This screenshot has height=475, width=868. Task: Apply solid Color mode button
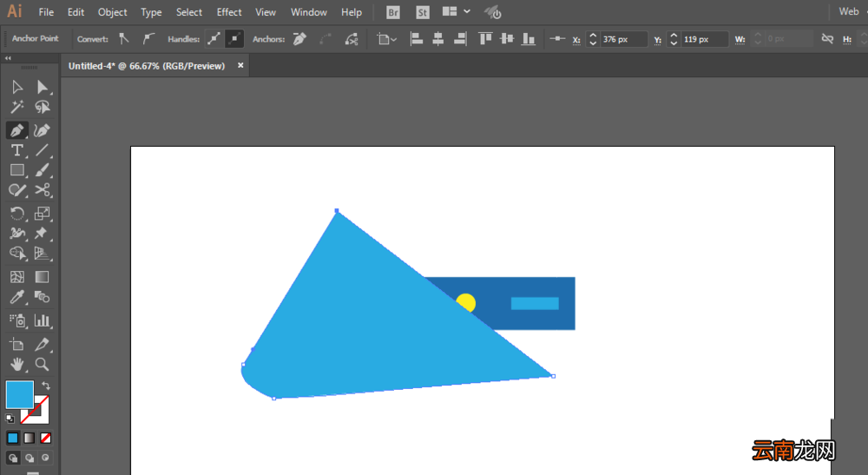13,438
